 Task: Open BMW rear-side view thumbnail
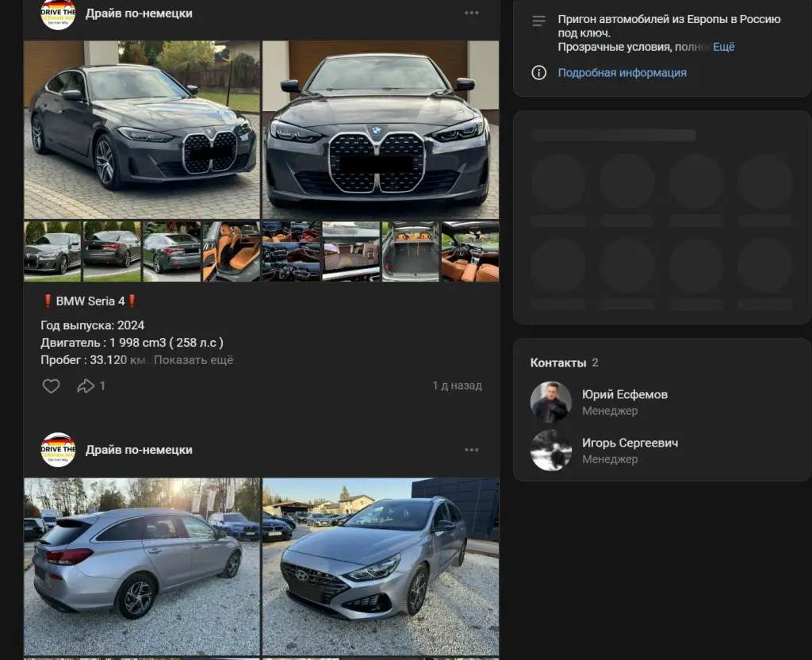point(171,251)
